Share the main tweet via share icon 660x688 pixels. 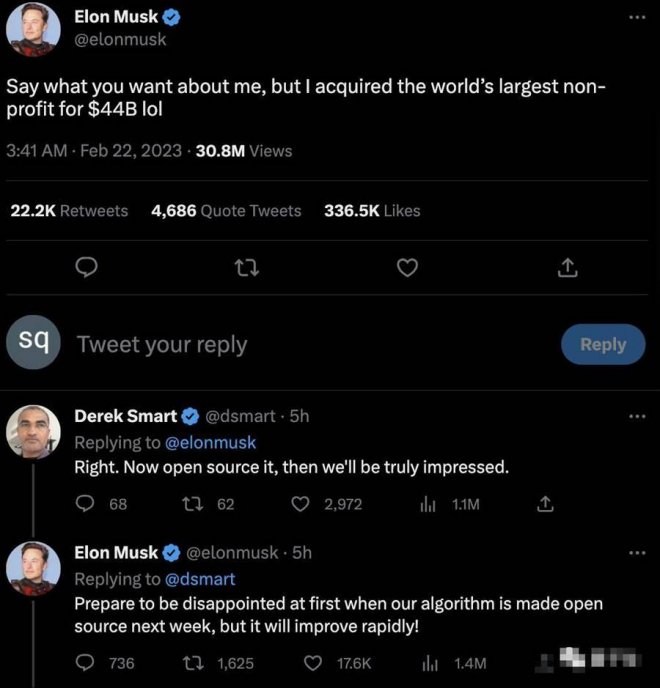coord(566,267)
